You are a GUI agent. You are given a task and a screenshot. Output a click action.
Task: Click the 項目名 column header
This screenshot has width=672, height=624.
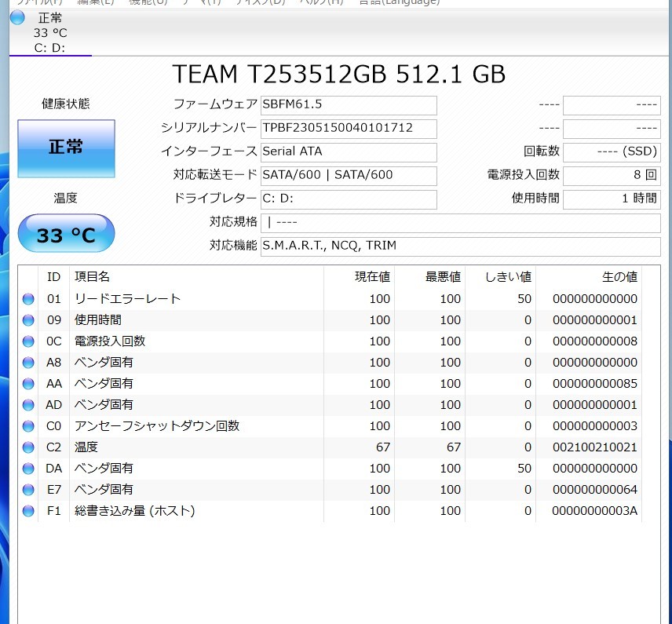(x=92, y=276)
